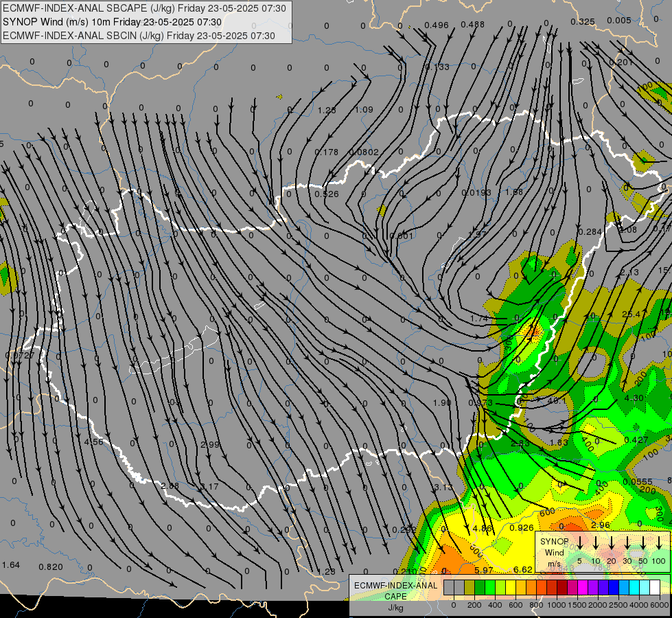Click the 0.0727 value at the western border

tap(20, 356)
